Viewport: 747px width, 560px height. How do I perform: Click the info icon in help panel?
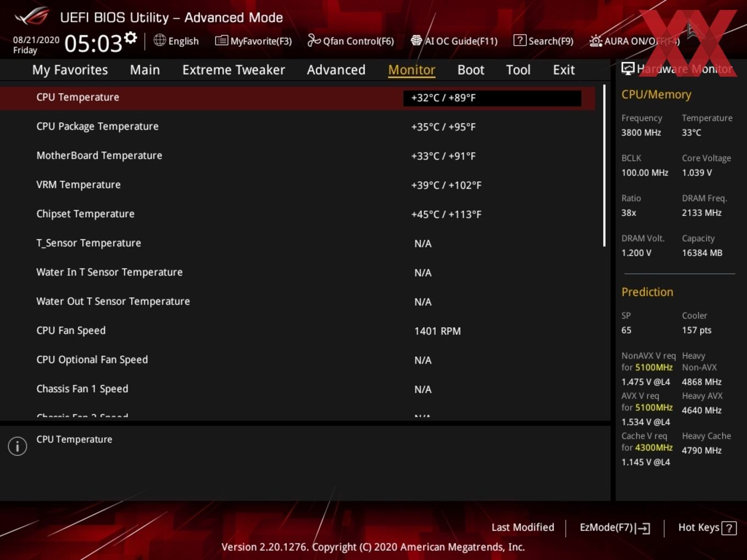point(18,446)
